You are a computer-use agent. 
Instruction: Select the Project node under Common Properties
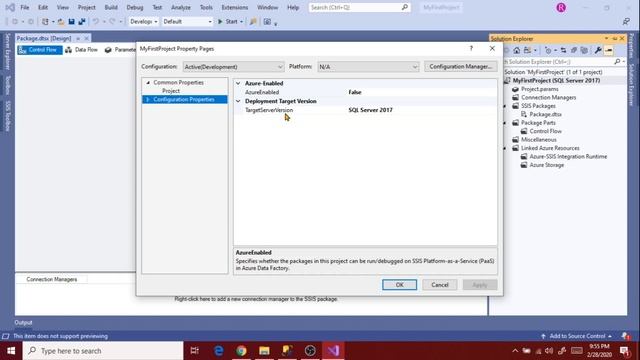click(171, 91)
